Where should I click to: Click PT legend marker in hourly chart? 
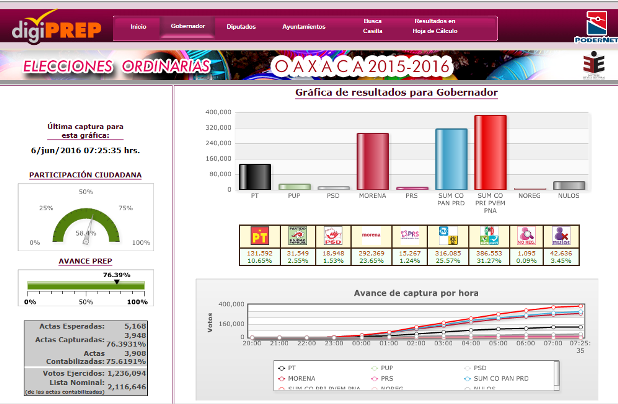pyautogui.click(x=281, y=368)
